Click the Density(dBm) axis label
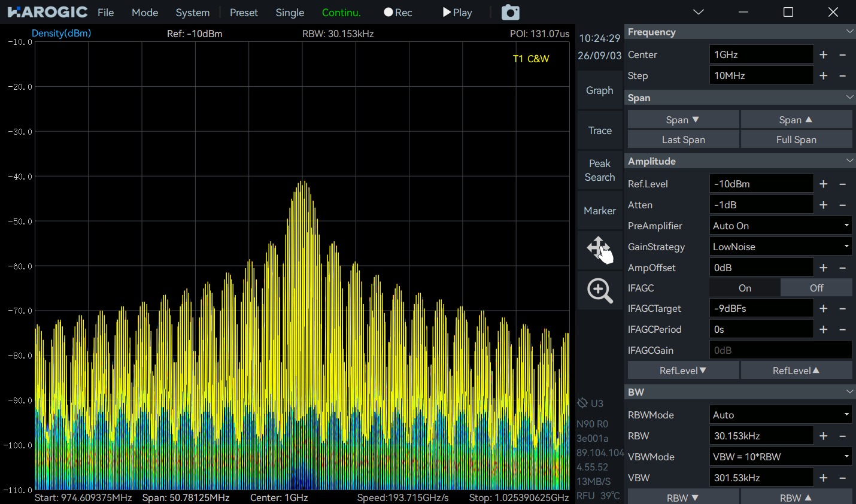The width and height of the screenshot is (856, 504). (61, 33)
